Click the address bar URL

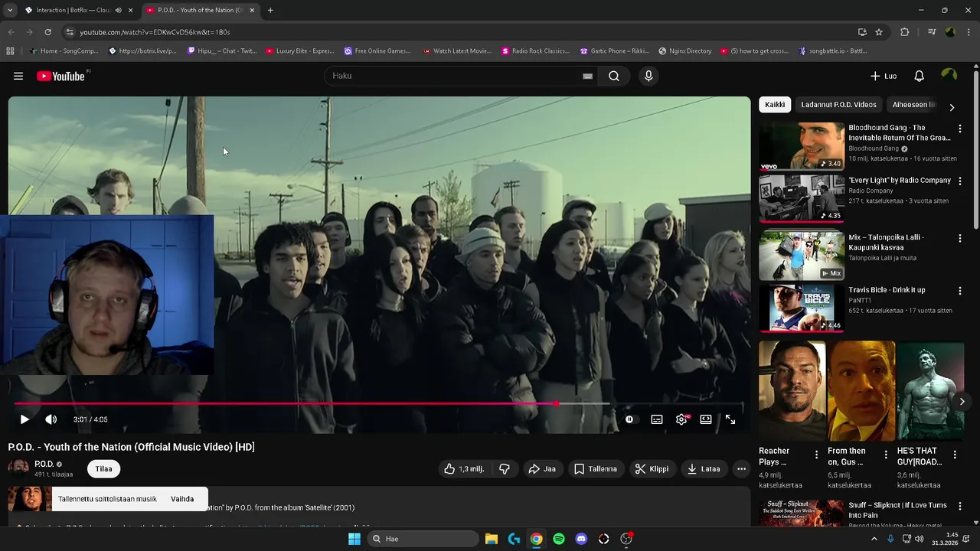coord(155,32)
